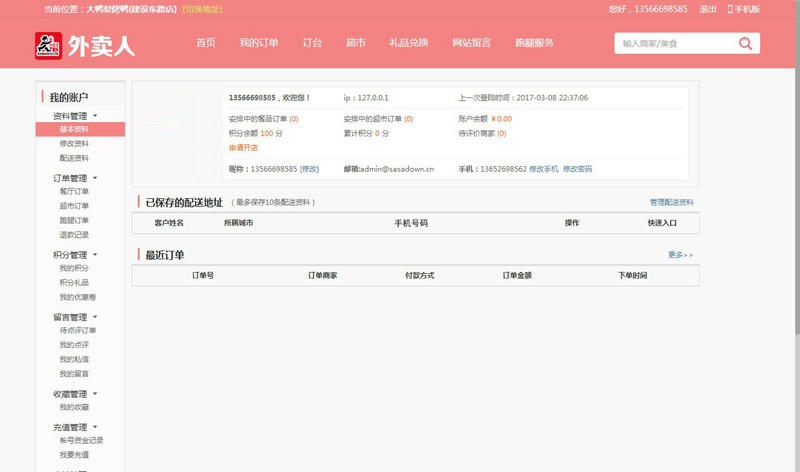Click the 订单号 column header
Viewport: 800px width, 472px height.
(x=203, y=276)
